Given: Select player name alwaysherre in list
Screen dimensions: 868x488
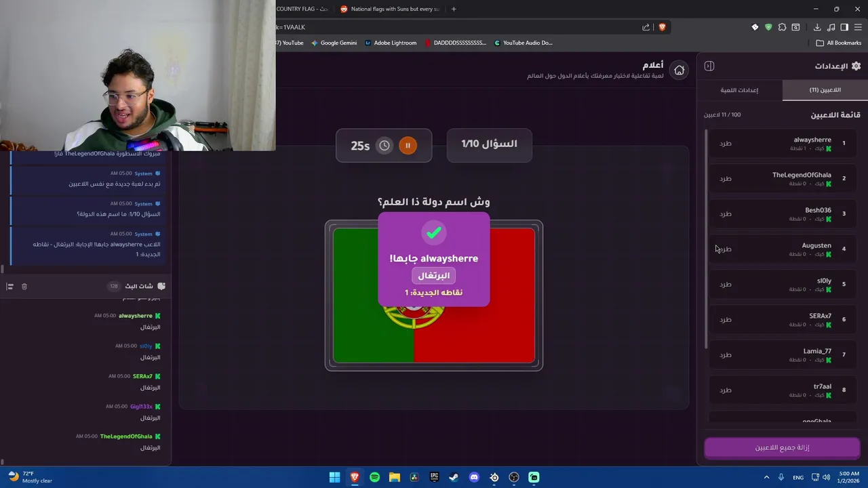Looking at the screenshot, I should point(812,140).
